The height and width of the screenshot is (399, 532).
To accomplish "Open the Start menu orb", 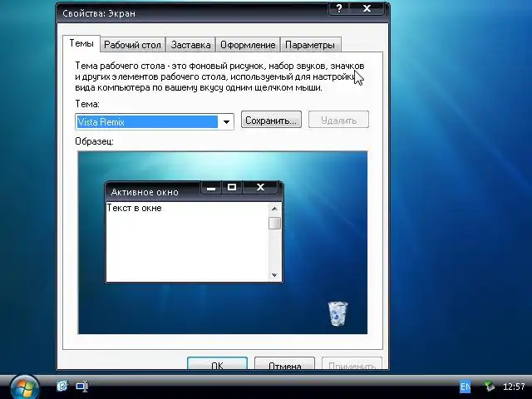I will point(24,388).
